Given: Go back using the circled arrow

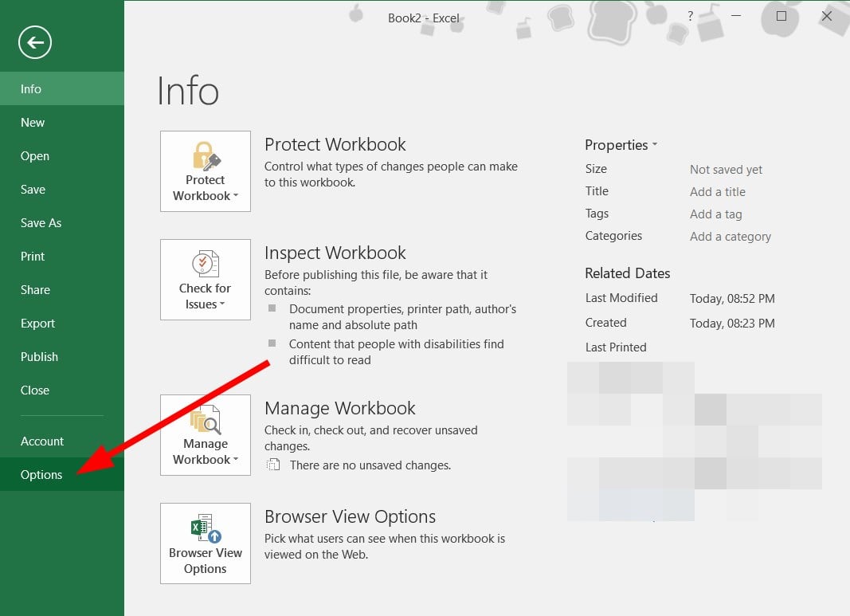Looking at the screenshot, I should click(x=35, y=42).
